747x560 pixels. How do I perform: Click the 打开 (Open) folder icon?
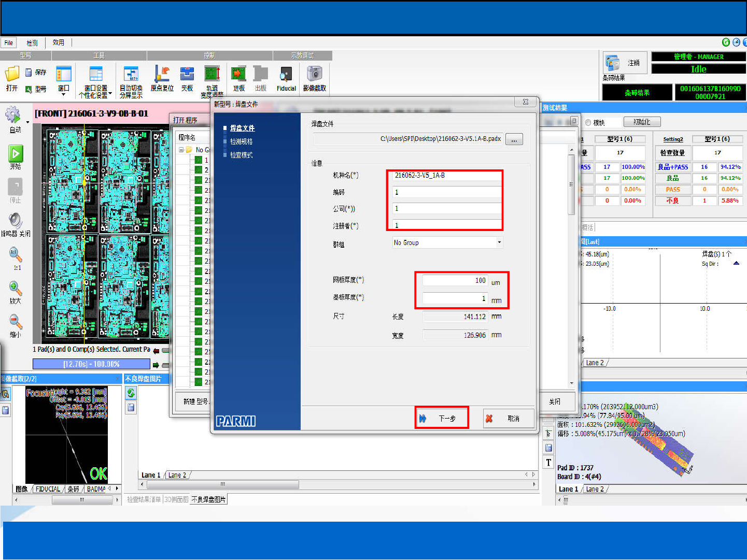coord(12,74)
